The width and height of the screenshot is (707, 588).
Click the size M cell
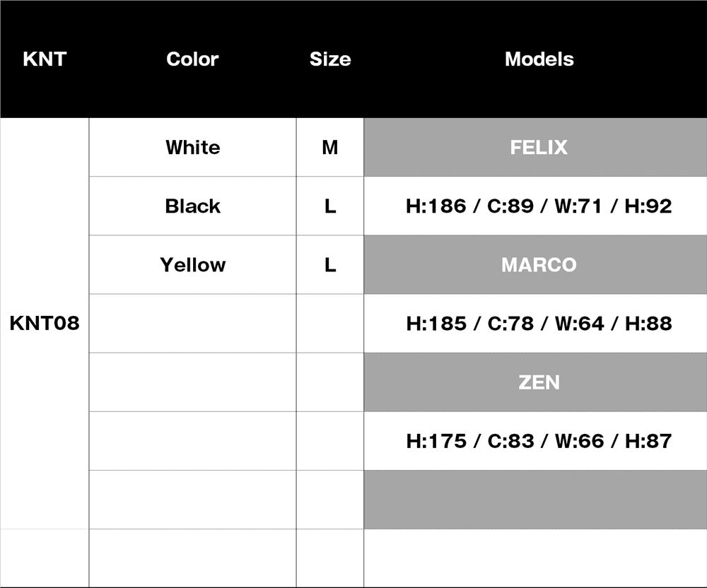coord(330,148)
